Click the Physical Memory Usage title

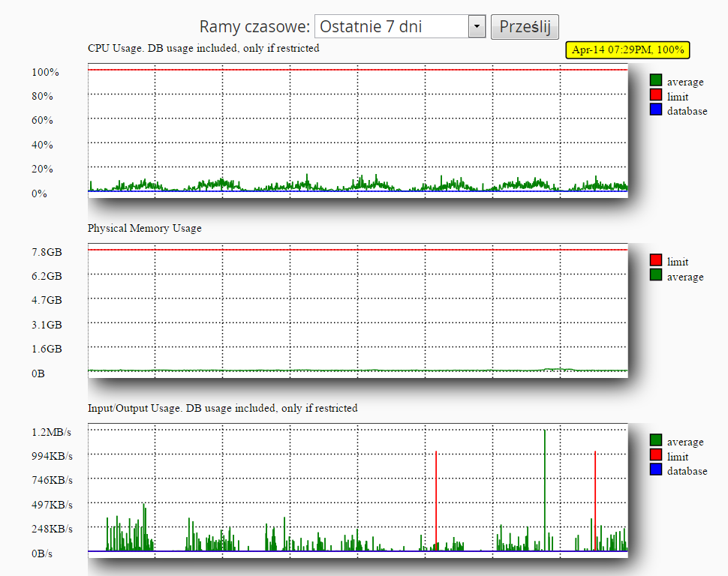point(144,228)
